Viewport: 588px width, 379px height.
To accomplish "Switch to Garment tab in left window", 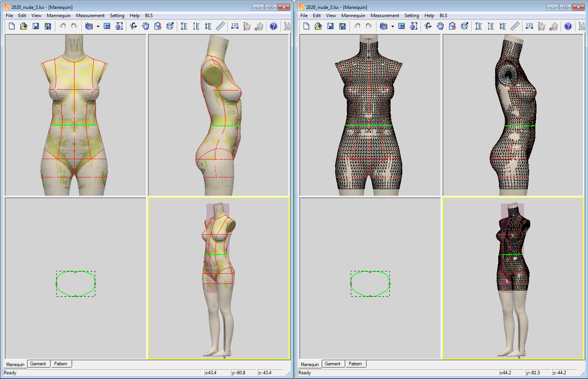I will tap(38, 364).
